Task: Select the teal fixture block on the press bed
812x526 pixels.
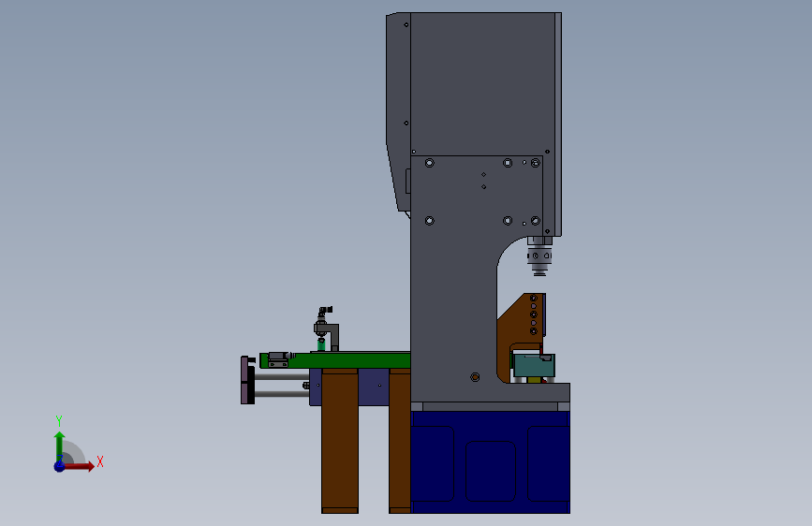Action: [x=534, y=366]
